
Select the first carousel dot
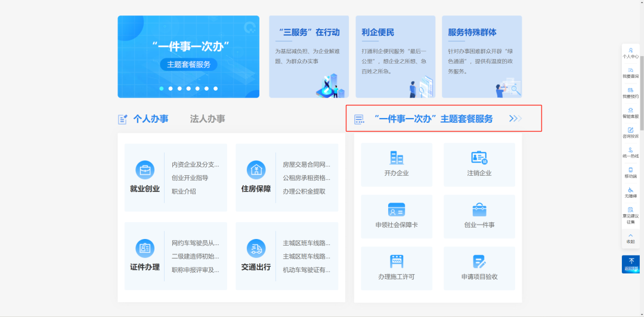[x=162, y=88]
